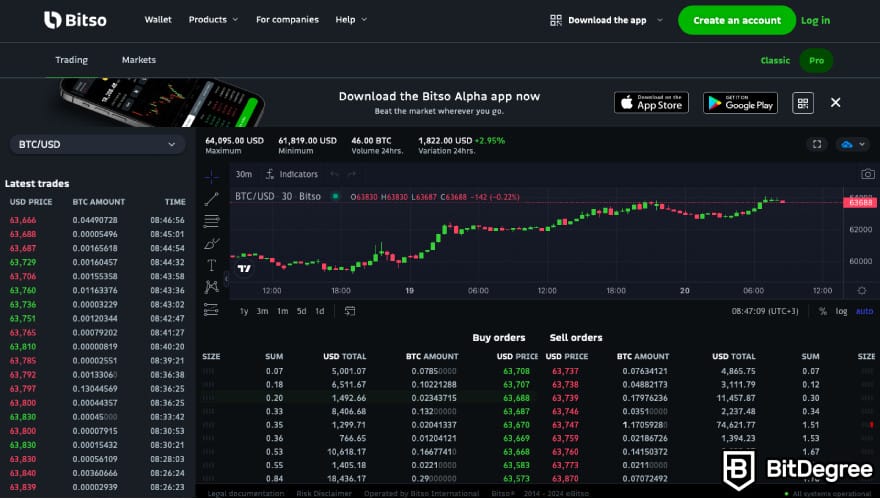Switch to the Markets tab

click(139, 60)
